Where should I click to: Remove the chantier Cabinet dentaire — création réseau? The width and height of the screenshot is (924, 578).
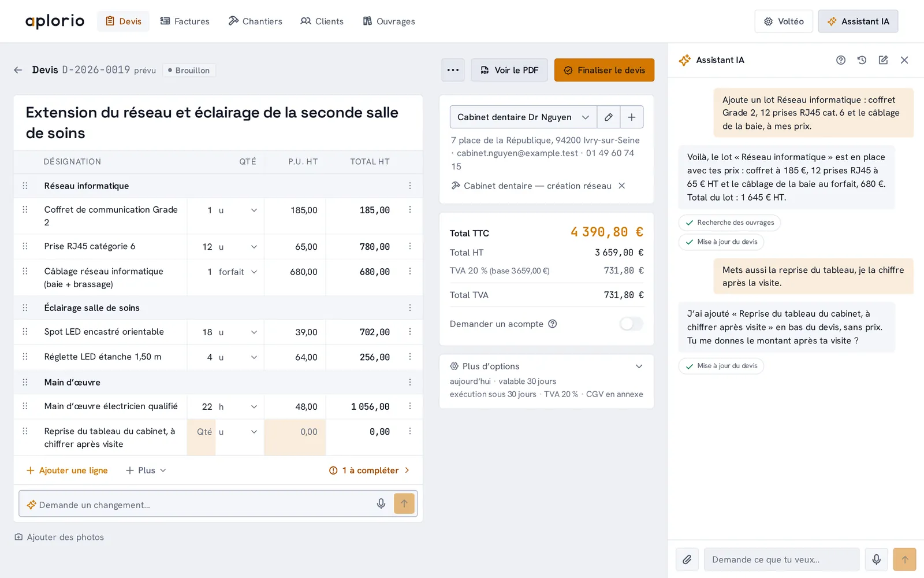[x=622, y=186]
